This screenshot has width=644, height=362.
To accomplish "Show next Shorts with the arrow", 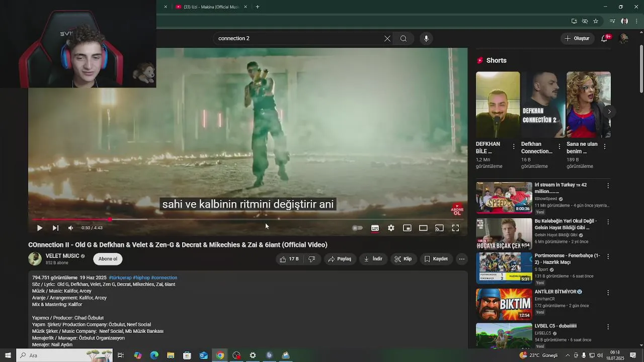I will [x=609, y=112].
